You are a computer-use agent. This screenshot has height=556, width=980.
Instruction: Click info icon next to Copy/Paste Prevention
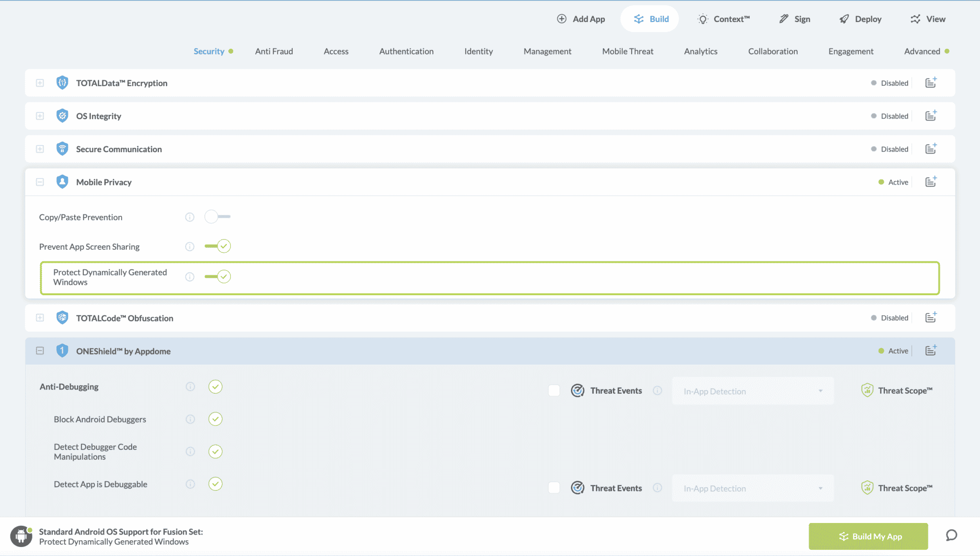point(190,217)
